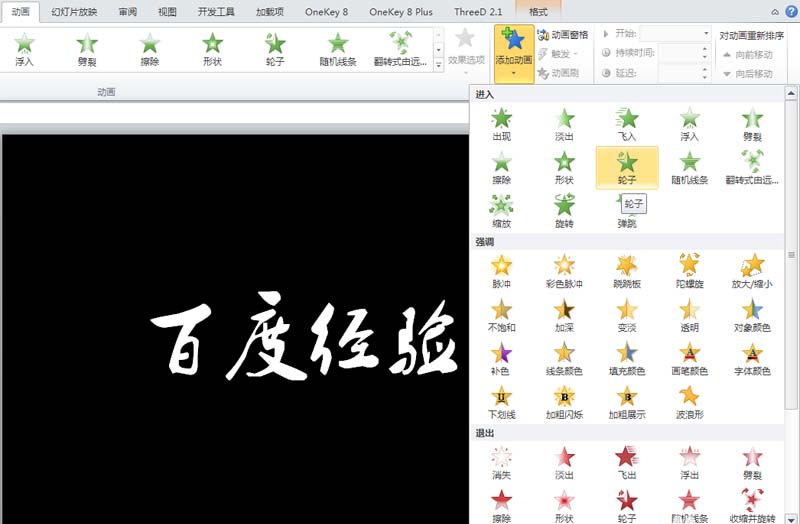Apply the 线条颜色 emphasis effect
The width and height of the screenshot is (800, 524).
(x=564, y=359)
